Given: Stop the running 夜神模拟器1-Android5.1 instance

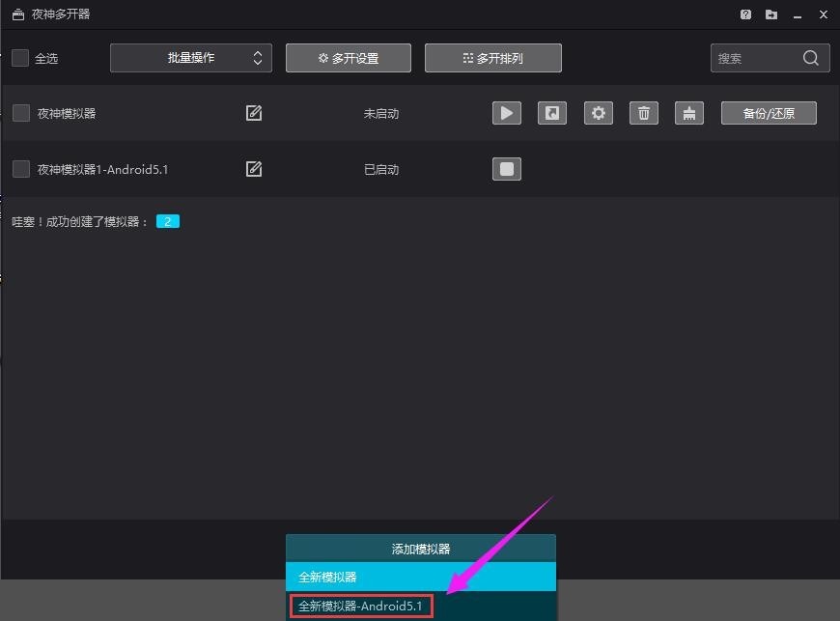Looking at the screenshot, I should click(506, 169).
